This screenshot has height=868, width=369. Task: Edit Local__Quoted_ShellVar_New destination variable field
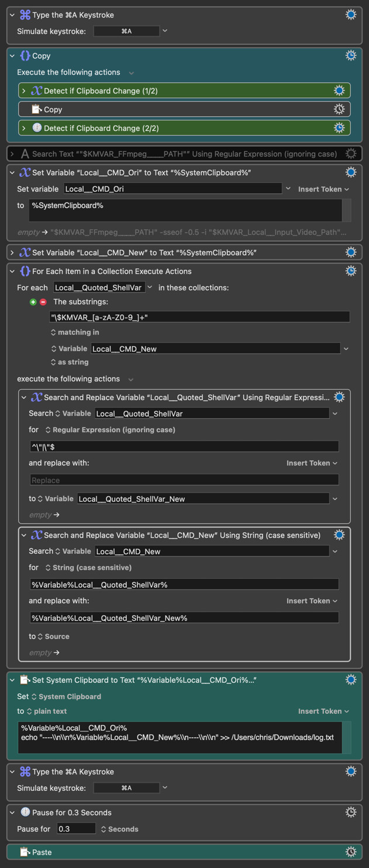coord(203,499)
